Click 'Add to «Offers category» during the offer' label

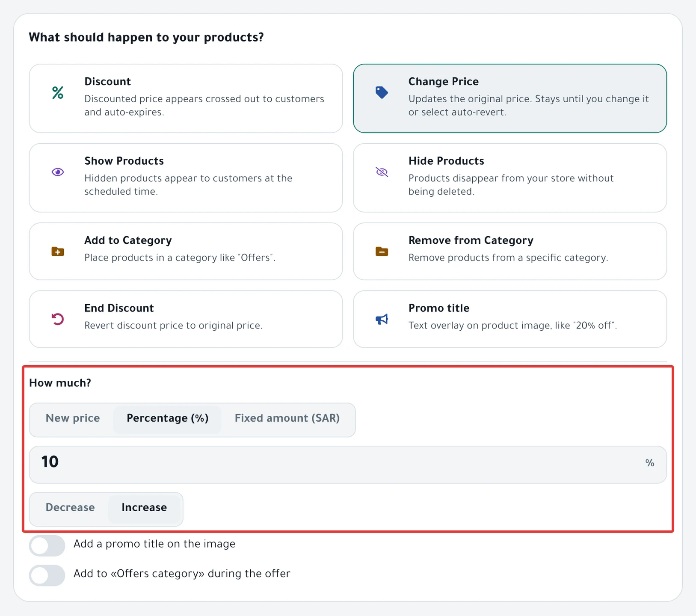(182, 574)
